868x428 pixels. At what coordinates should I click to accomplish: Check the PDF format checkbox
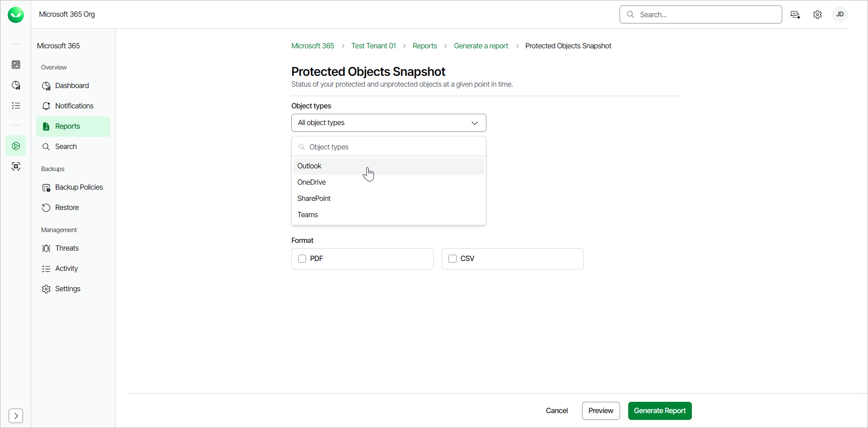pyautogui.click(x=302, y=259)
